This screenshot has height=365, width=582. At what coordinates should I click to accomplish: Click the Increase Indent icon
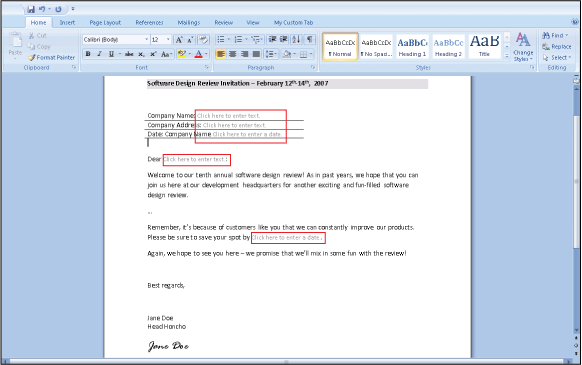284,39
